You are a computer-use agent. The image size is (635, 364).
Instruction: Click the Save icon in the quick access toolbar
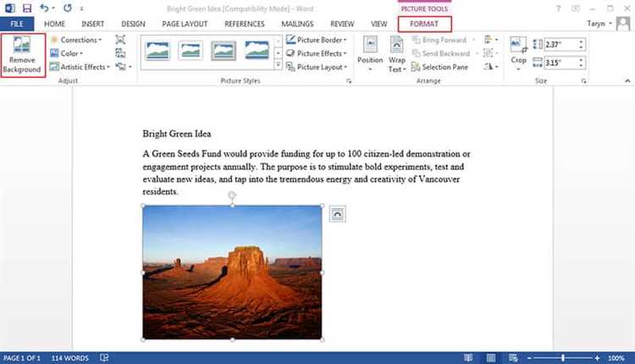point(26,8)
